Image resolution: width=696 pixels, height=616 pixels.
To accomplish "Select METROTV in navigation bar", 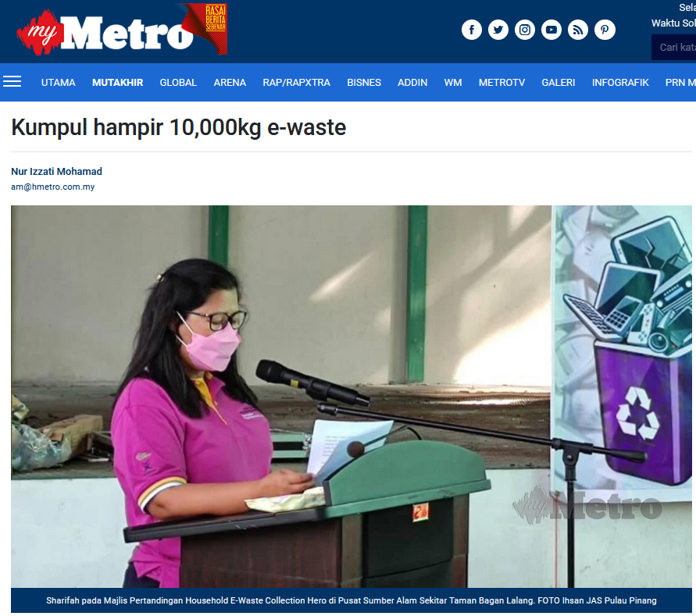I will pos(501,83).
